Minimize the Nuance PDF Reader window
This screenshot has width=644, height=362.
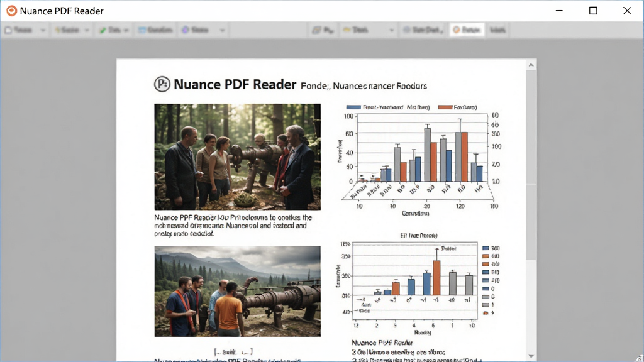[559, 11]
